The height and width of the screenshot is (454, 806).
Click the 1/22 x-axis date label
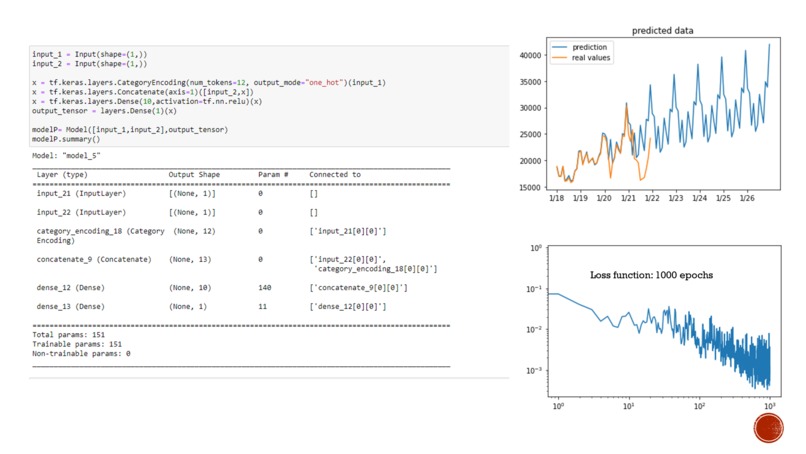coord(652,198)
